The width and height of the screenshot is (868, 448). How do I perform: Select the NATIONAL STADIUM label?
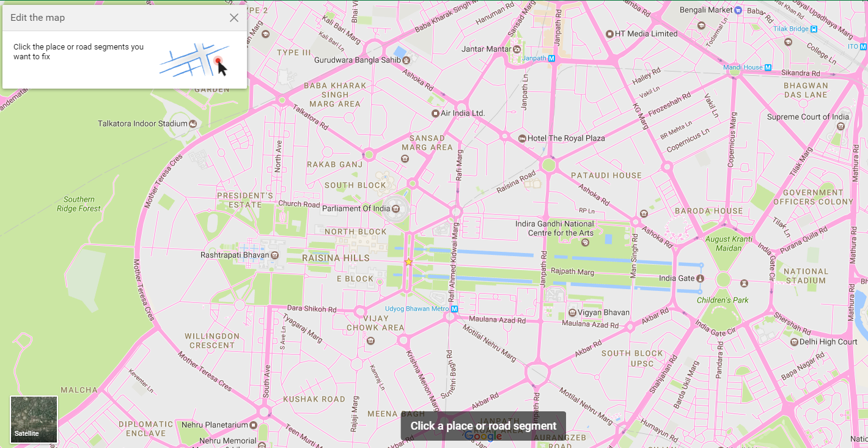[805, 276]
